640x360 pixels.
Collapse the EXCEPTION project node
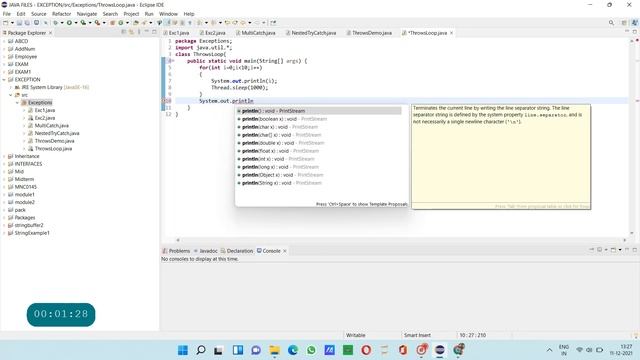click(4, 80)
